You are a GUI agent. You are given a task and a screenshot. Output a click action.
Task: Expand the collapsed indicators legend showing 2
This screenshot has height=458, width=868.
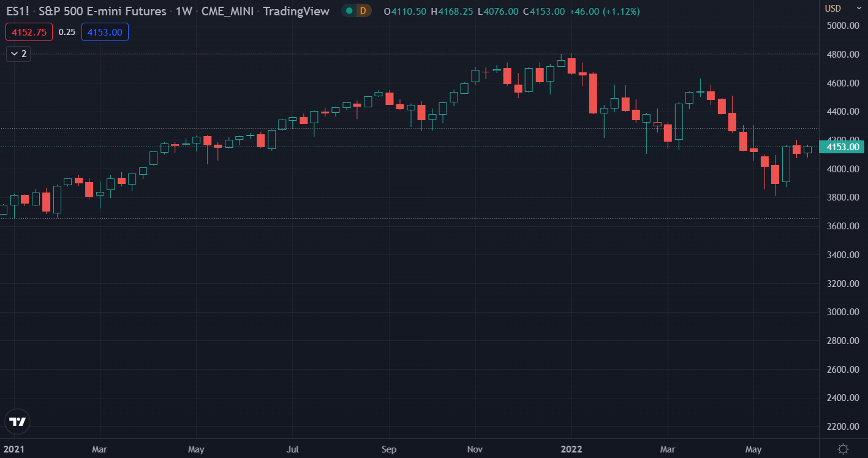coord(18,54)
